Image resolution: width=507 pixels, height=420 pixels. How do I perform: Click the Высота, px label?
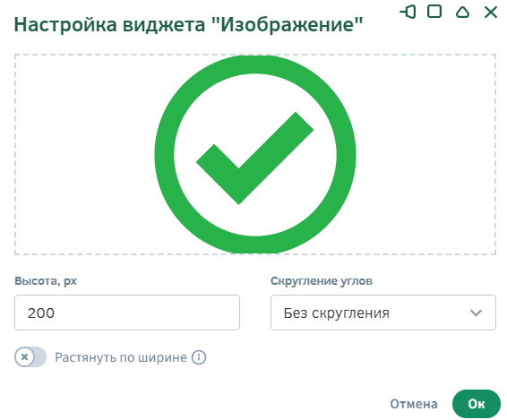click(x=46, y=280)
